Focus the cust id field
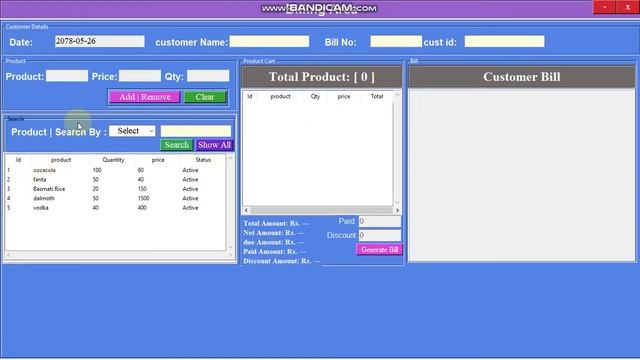640x360 pixels. pos(504,41)
